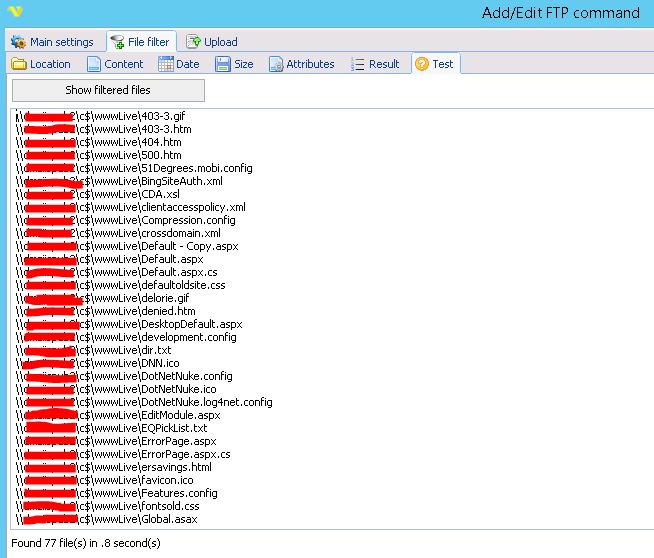The width and height of the screenshot is (654, 558).
Task: Click the Main settings gear icon
Action: 18,42
